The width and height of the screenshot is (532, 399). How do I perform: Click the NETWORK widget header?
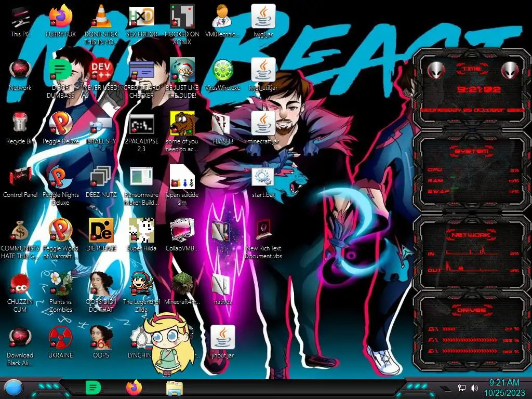click(x=471, y=235)
